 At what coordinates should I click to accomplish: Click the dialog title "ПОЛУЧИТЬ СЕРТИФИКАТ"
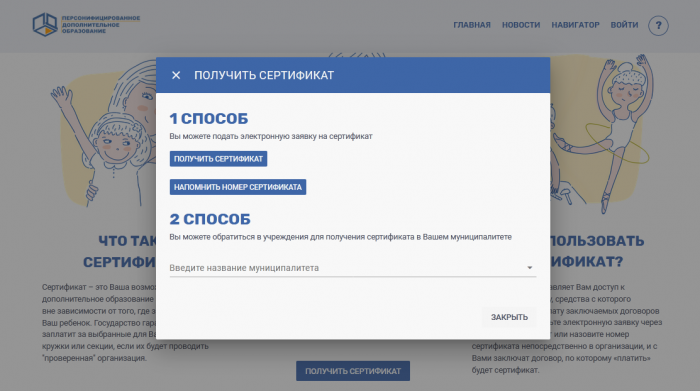click(264, 75)
